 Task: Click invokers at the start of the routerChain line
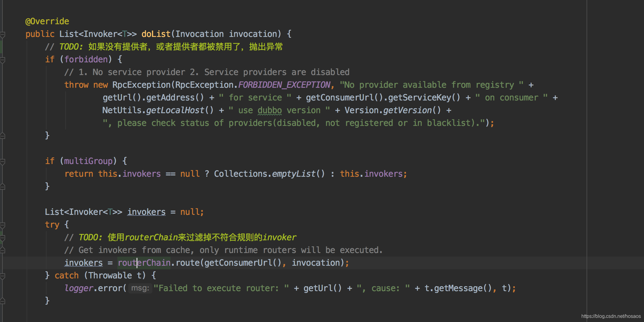click(83, 263)
